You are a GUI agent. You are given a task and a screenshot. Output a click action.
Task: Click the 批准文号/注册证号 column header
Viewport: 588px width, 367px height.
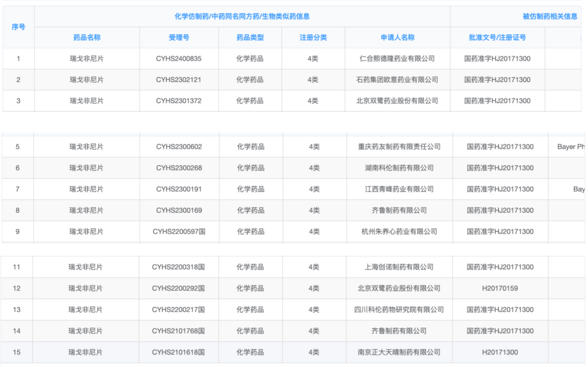(x=497, y=38)
